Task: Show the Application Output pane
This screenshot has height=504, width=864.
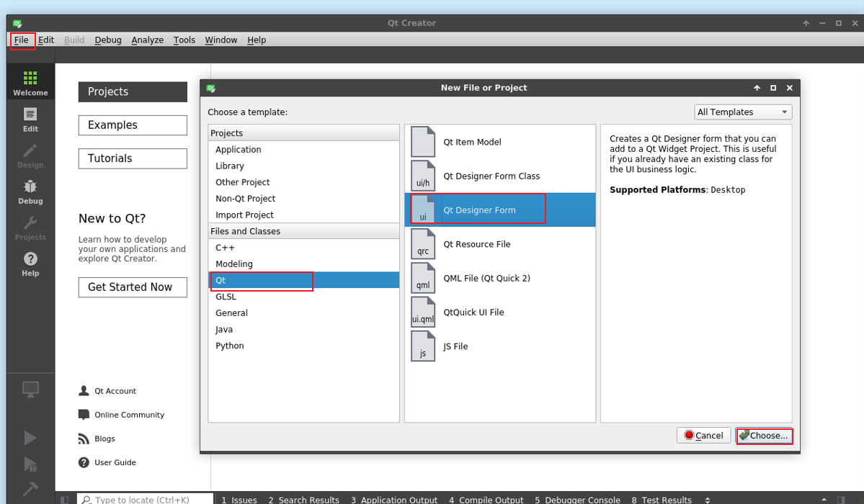Action: (394, 500)
